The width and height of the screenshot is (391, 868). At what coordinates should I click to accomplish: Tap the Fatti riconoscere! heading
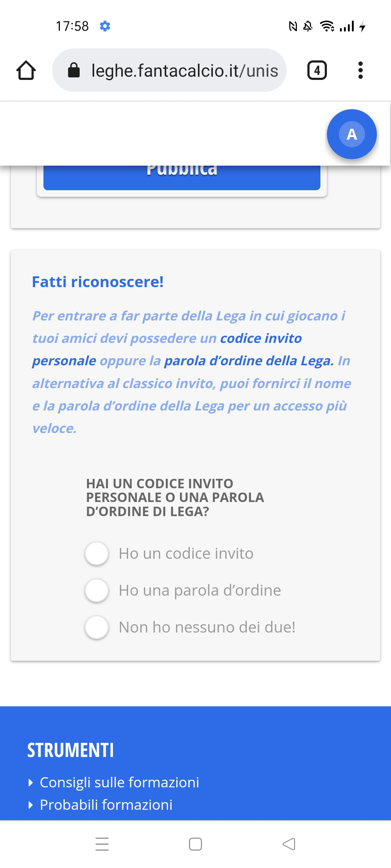coord(98,282)
